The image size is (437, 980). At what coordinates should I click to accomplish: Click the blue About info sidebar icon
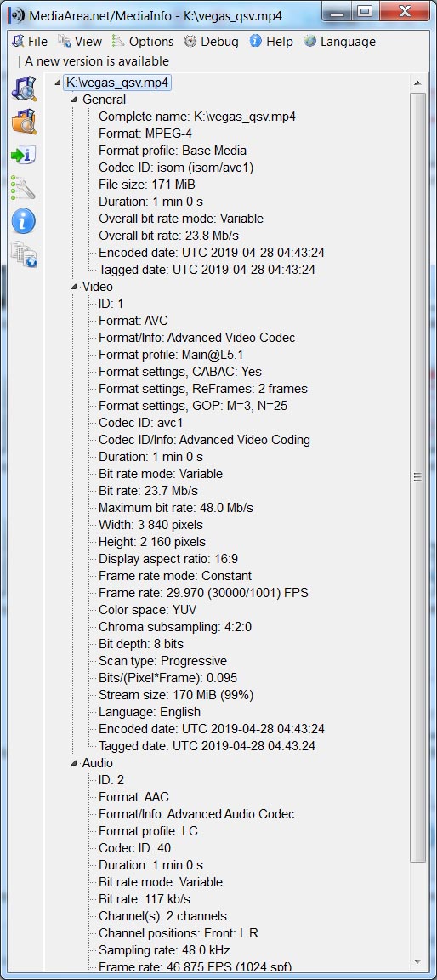(x=24, y=220)
